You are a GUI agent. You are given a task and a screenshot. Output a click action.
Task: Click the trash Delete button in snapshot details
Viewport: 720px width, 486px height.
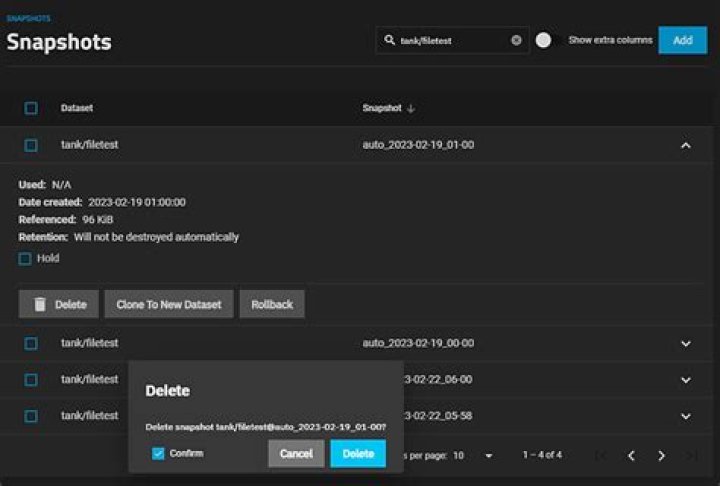[x=59, y=304]
